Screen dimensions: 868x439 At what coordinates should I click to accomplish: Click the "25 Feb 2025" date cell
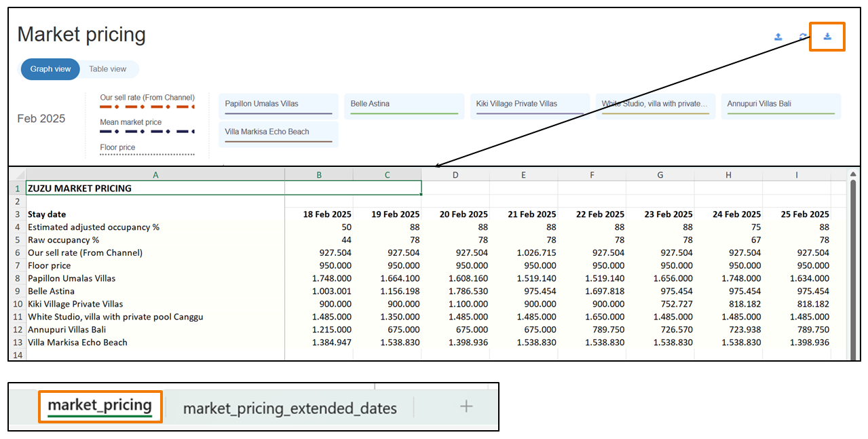coord(797,214)
